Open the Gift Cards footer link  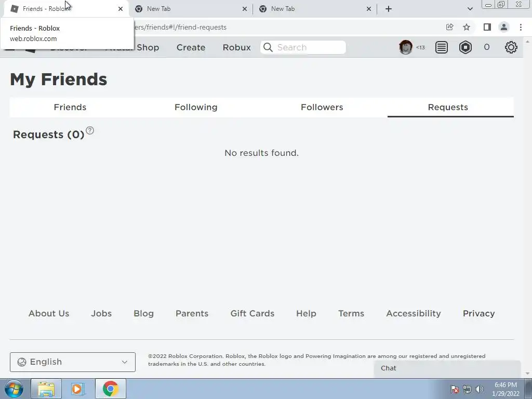252,313
